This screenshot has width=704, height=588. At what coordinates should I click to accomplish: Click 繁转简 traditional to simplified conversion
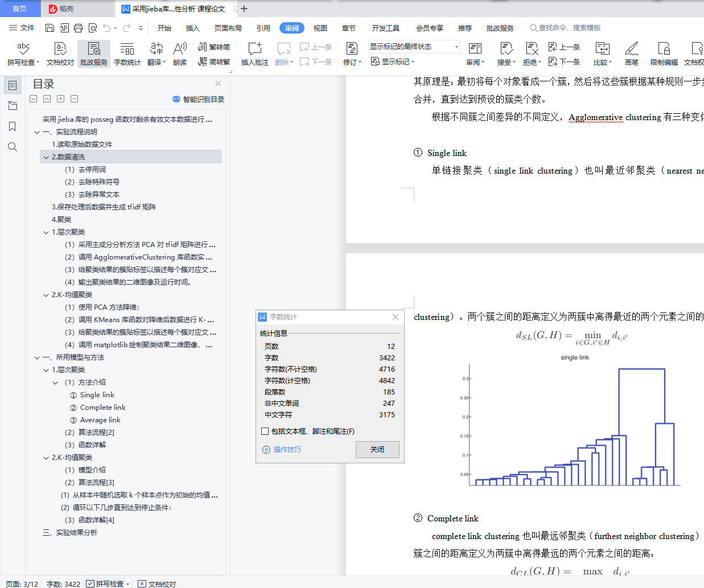click(x=214, y=47)
